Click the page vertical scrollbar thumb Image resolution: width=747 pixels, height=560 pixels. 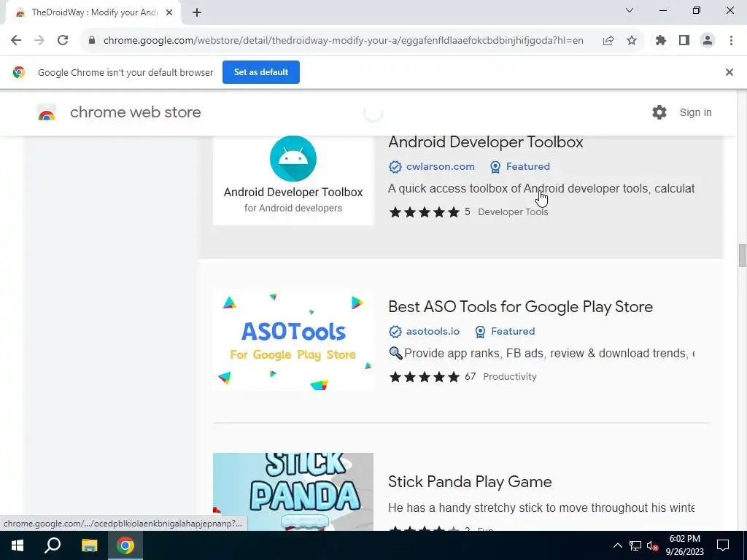[742, 256]
